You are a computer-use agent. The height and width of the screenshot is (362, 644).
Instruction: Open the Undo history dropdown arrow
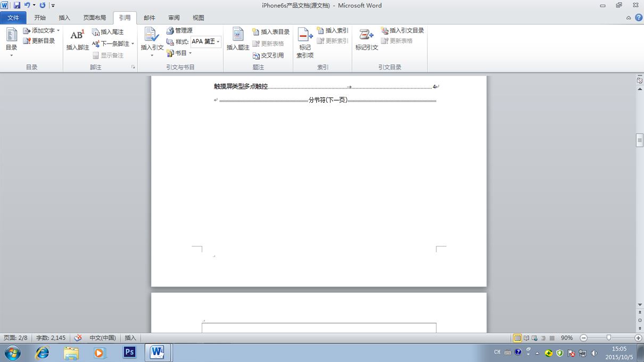[x=34, y=5]
